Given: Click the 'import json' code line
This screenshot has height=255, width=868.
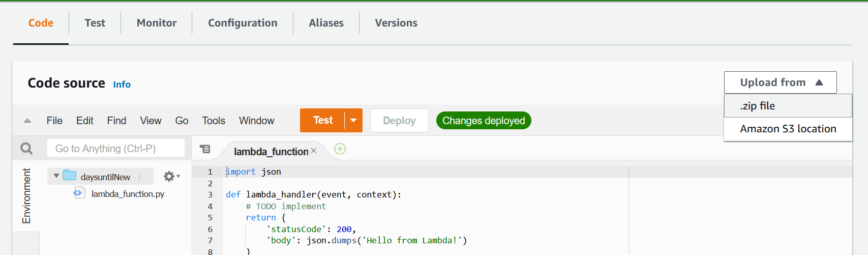Looking at the screenshot, I should click(253, 172).
